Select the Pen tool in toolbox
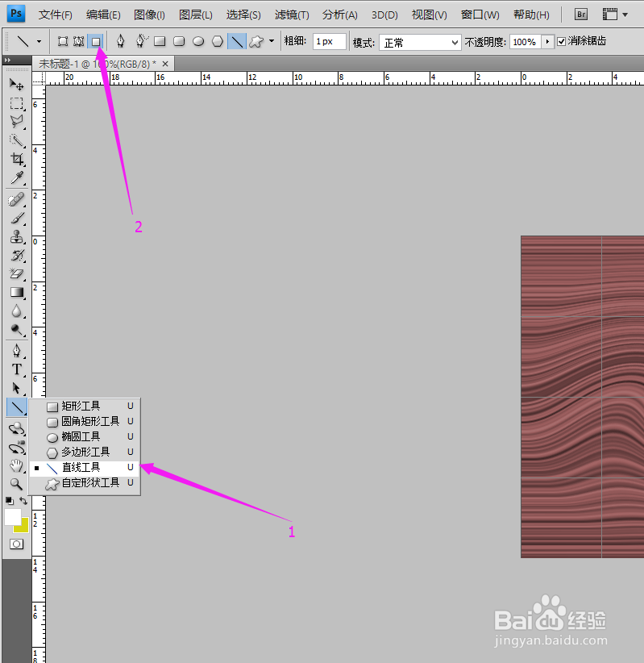Image resolution: width=644 pixels, height=663 pixels. pyautogui.click(x=16, y=351)
